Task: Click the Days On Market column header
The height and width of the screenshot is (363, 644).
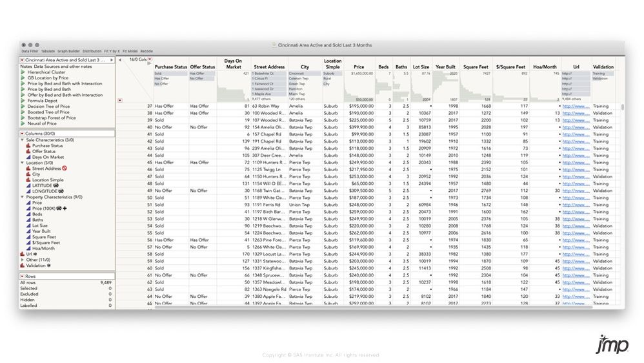Action: [x=233, y=64]
